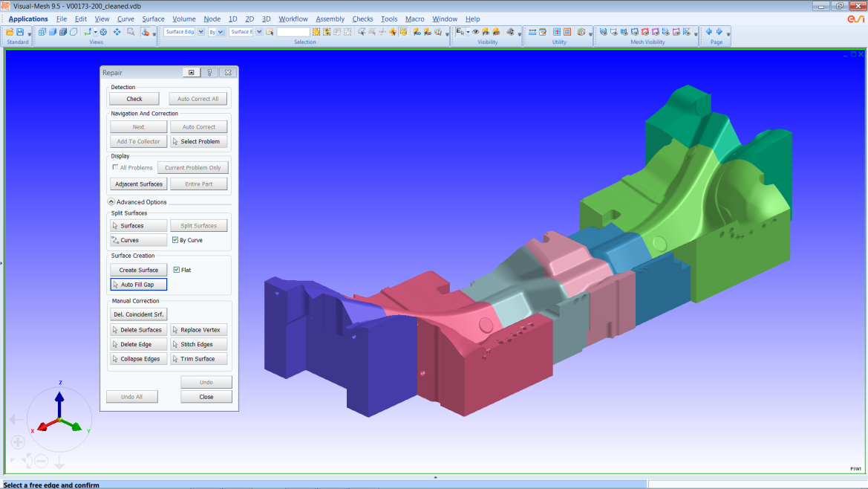Click the eye icon in Visibility toolbar
Viewport: 868px width, 489px height.
(475, 32)
